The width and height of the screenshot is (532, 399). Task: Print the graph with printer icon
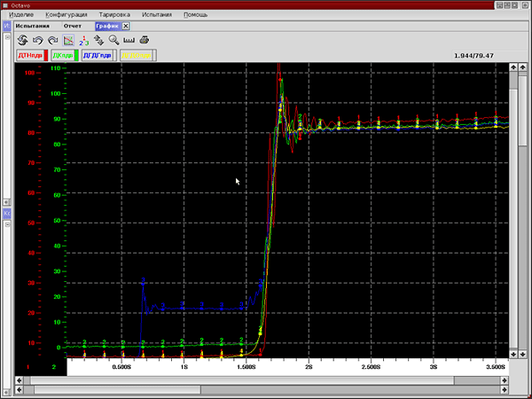[x=145, y=40]
